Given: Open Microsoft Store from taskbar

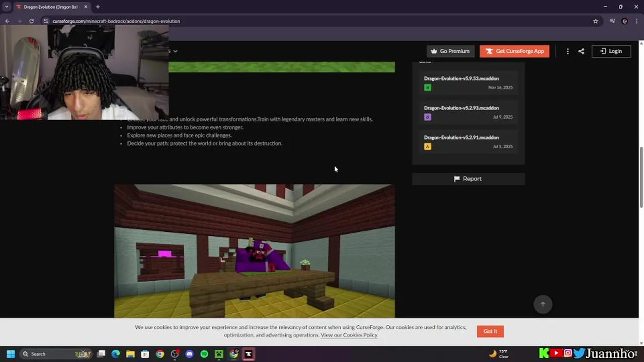Looking at the screenshot, I should (x=145, y=354).
